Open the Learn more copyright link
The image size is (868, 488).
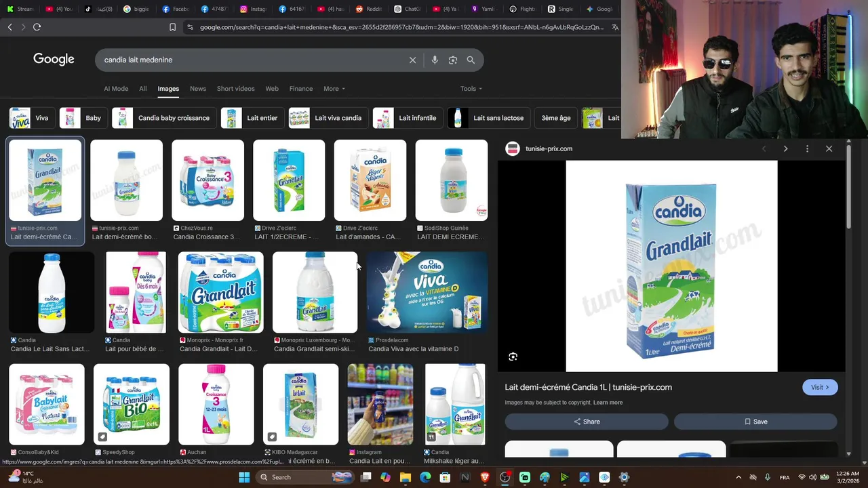[x=608, y=403]
